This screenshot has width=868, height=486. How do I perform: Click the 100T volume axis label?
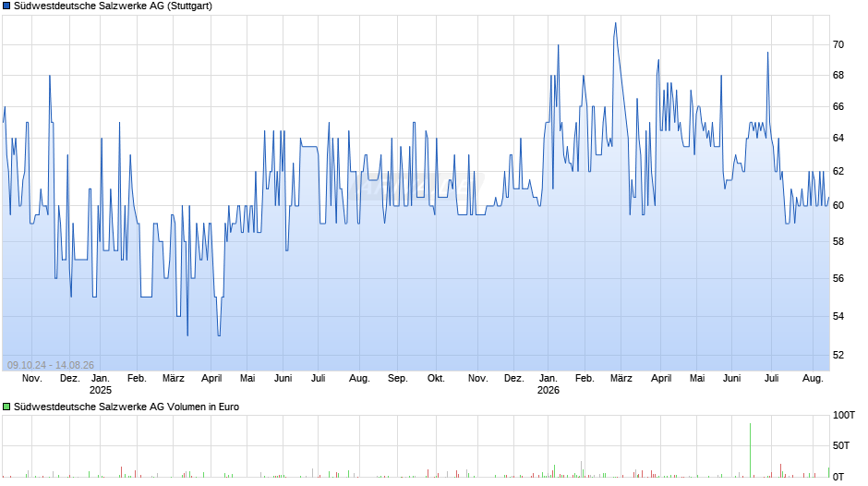(x=844, y=415)
